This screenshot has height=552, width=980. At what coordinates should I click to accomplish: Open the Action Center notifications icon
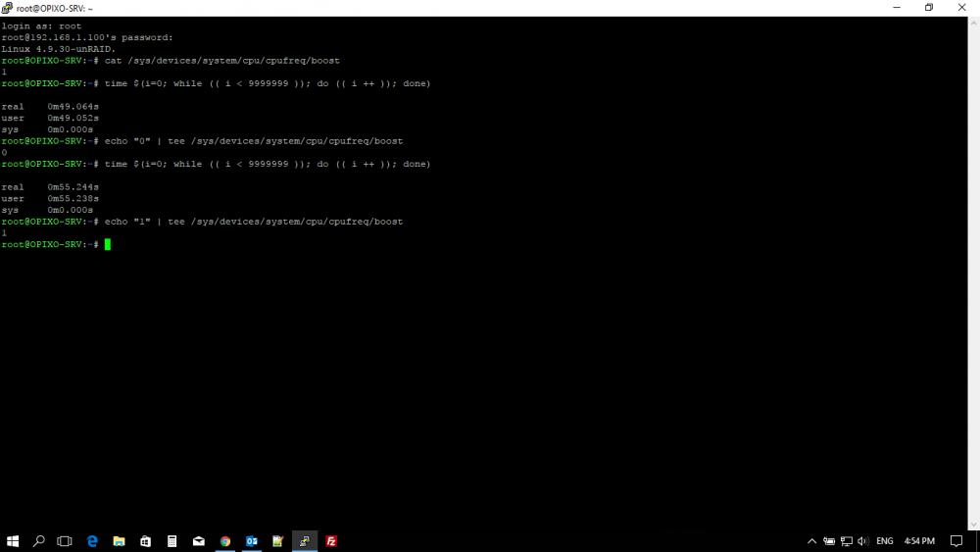(956, 541)
